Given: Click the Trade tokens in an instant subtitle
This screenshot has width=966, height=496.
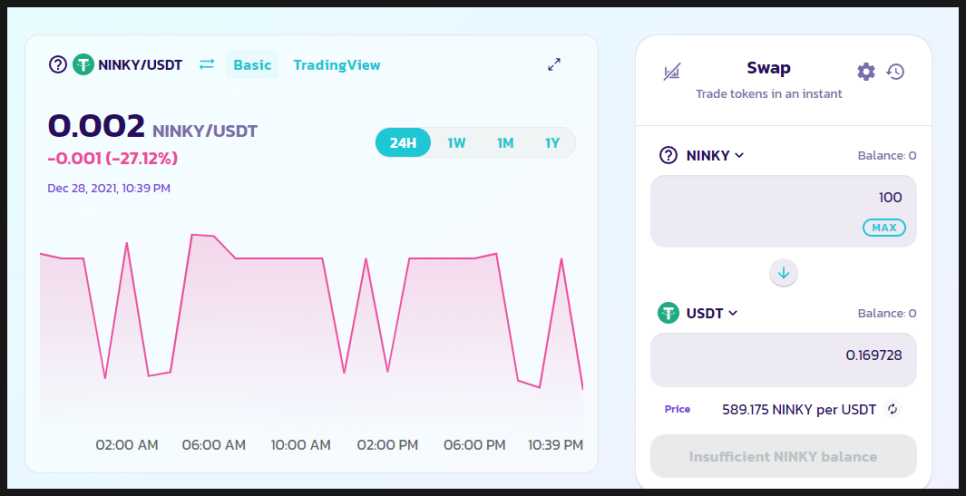Looking at the screenshot, I should tap(769, 94).
